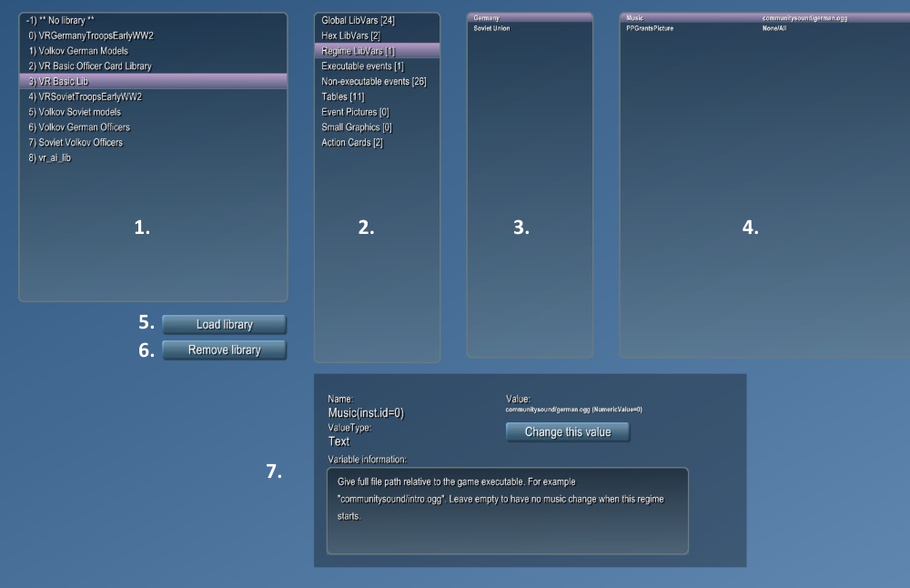Image resolution: width=910 pixels, height=588 pixels.
Task: Select the Soviet Union regime
Action: pyautogui.click(x=492, y=28)
